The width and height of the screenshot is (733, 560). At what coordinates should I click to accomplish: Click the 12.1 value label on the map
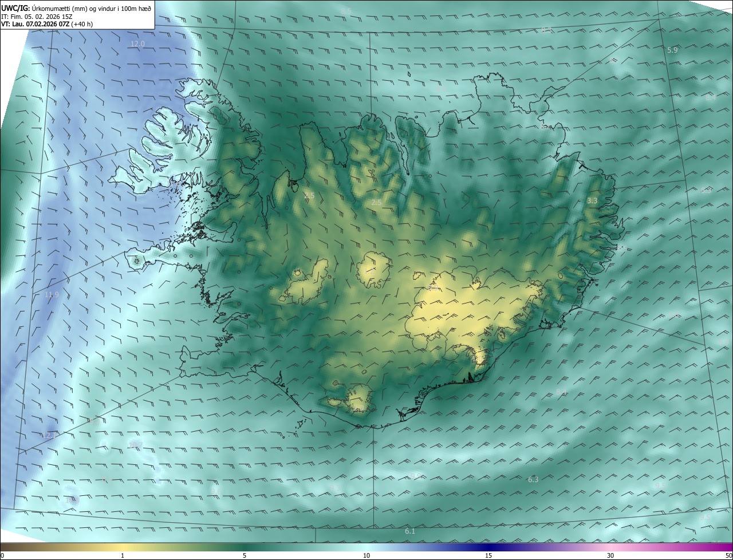click(50, 436)
